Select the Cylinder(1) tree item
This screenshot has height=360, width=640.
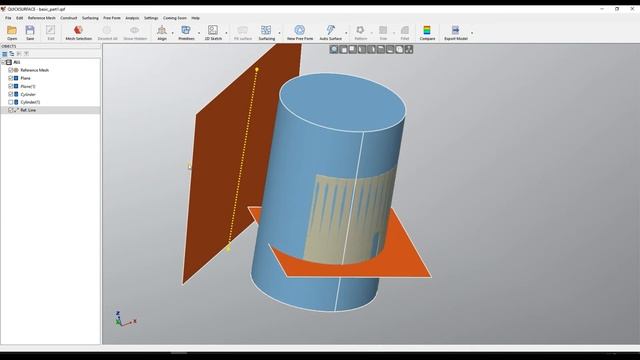tap(30, 102)
